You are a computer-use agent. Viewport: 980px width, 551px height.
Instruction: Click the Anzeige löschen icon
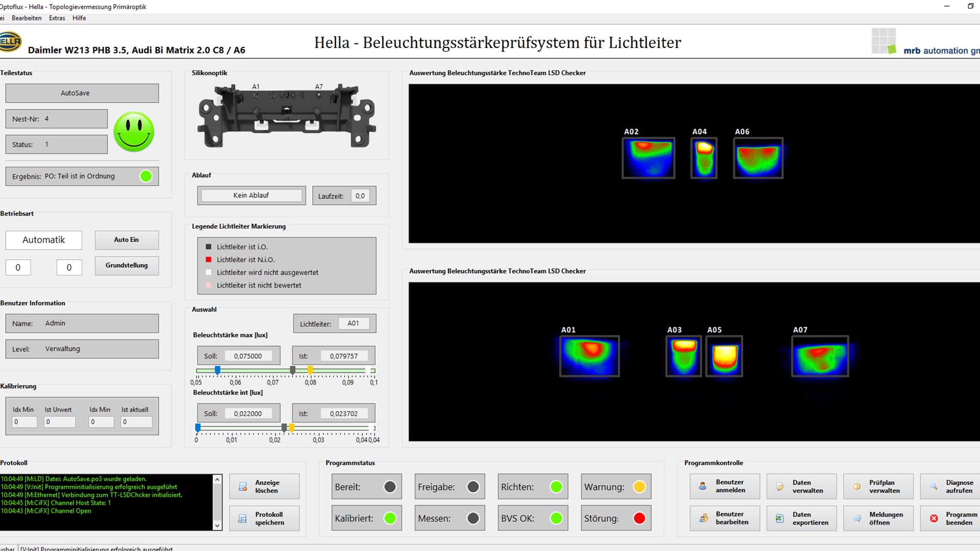point(243,487)
